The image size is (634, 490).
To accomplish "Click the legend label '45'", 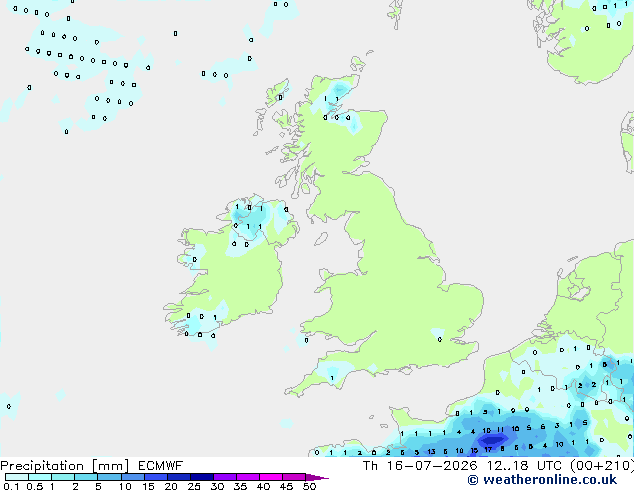I will [x=286, y=486].
